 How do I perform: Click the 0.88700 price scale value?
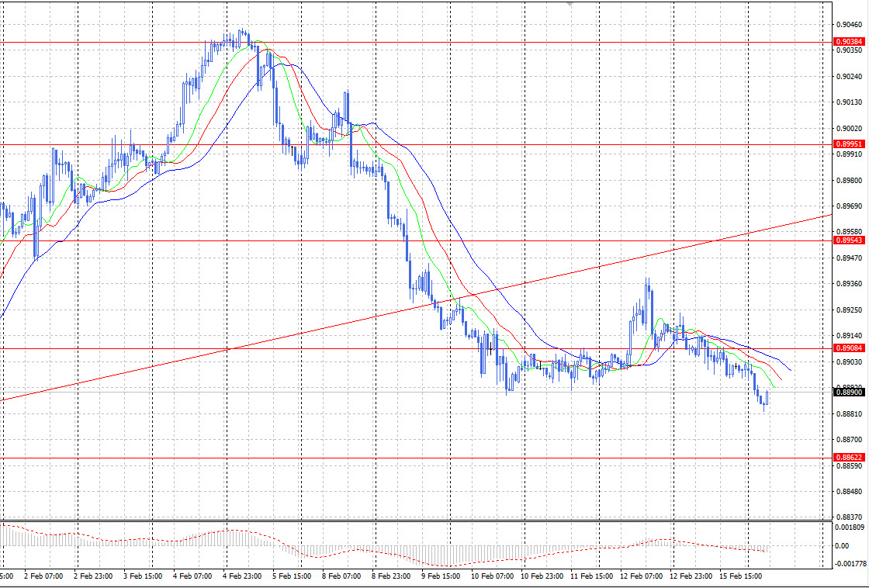coord(850,440)
